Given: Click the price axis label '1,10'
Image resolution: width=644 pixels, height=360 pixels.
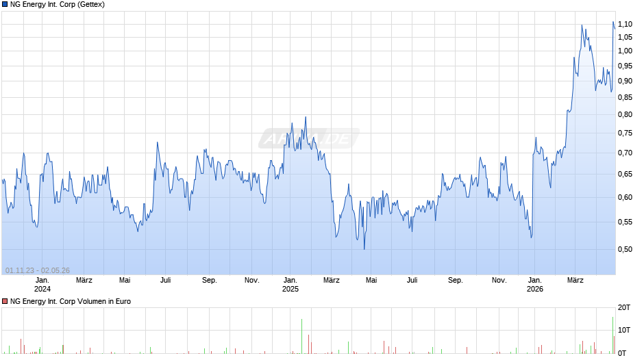Looking at the screenshot, I should pyautogui.click(x=625, y=24).
